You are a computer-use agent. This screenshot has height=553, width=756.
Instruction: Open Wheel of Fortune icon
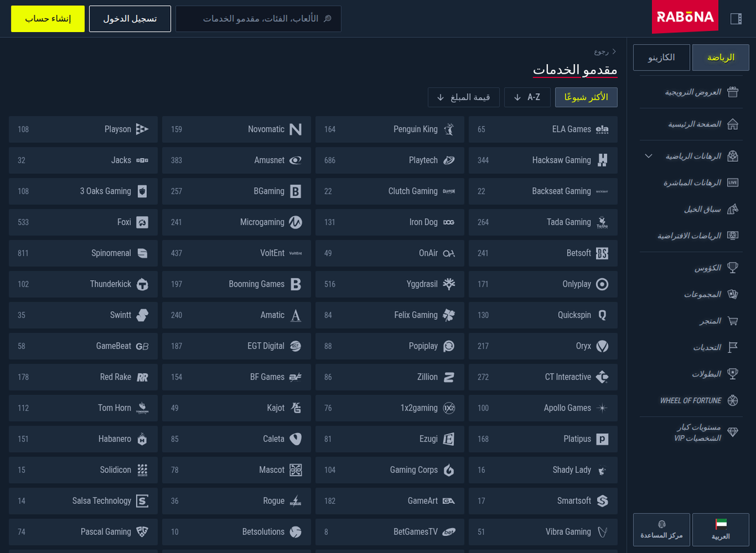tap(733, 400)
